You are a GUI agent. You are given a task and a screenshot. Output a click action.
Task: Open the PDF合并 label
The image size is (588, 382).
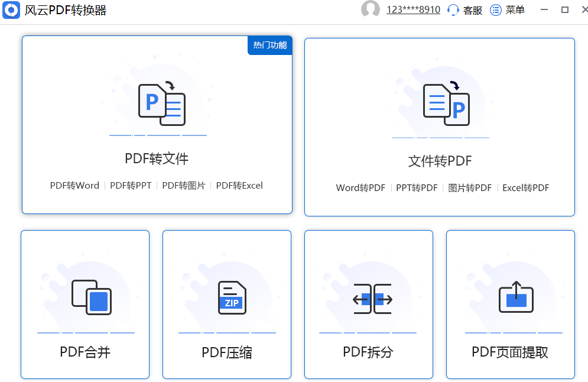85,352
